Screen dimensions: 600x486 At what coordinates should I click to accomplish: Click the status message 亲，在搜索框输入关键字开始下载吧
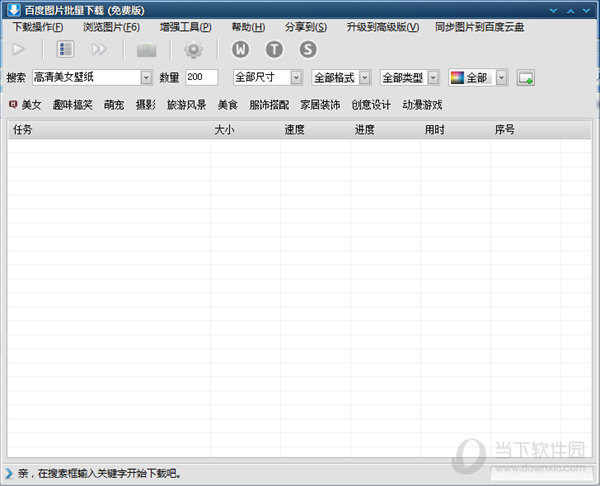[x=99, y=474]
